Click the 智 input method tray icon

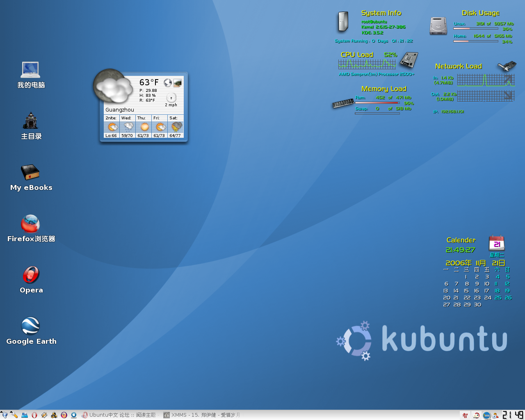coord(465,415)
